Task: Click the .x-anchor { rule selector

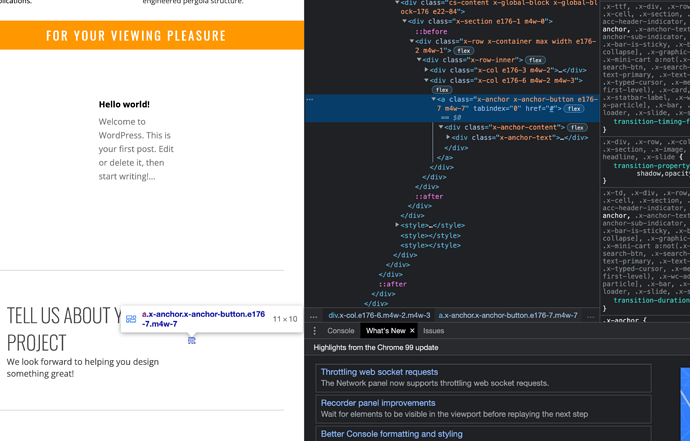Action: (x=626, y=320)
